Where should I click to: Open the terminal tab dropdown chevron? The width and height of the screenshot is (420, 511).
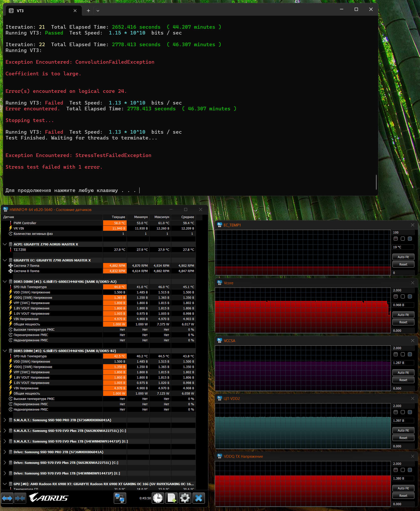click(98, 11)
